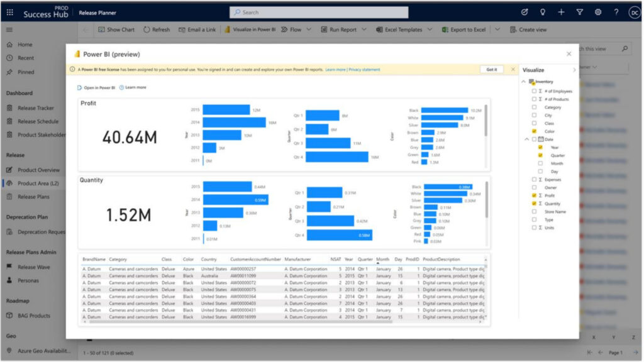
Task: Click Email a Link command
Action: pyautogui.click(x=197, y=30)
